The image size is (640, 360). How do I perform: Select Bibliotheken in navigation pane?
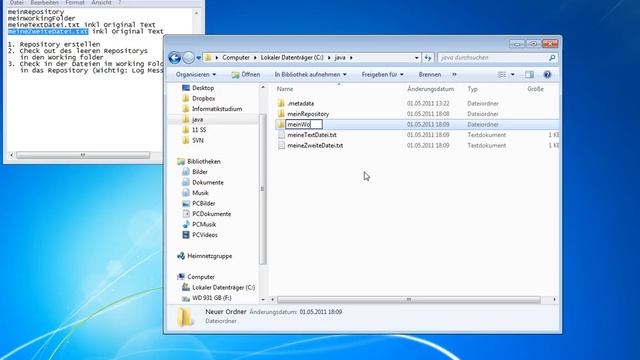click(204, 162)
